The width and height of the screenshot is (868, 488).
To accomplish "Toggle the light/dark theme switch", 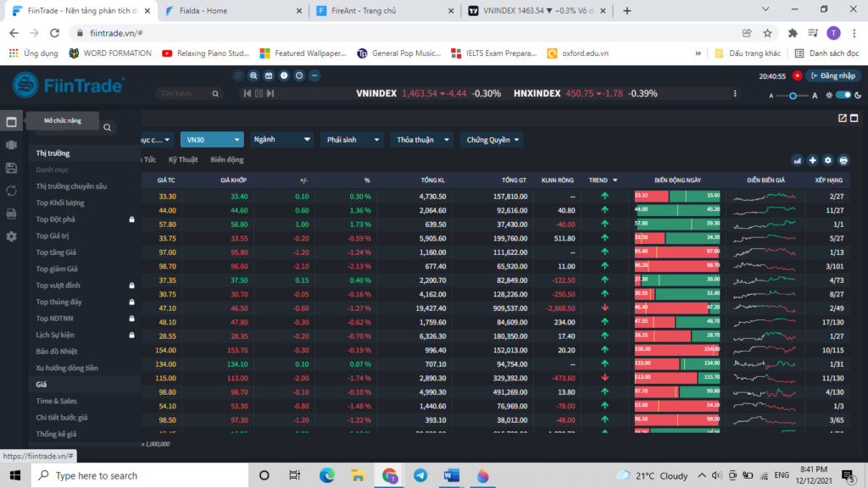I will [x=843, y=95].
